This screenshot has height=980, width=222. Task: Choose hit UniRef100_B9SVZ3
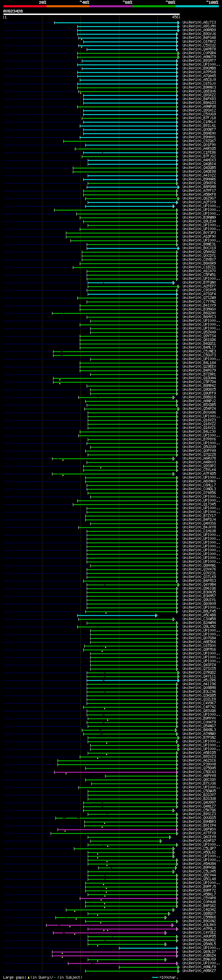pyautogui.click(x=199, y=756)
